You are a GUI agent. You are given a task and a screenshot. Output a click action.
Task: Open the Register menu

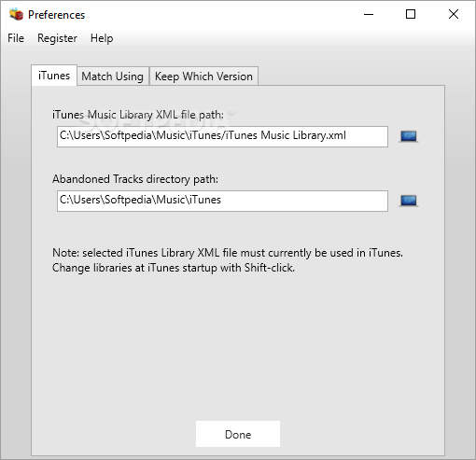(57, 38)
